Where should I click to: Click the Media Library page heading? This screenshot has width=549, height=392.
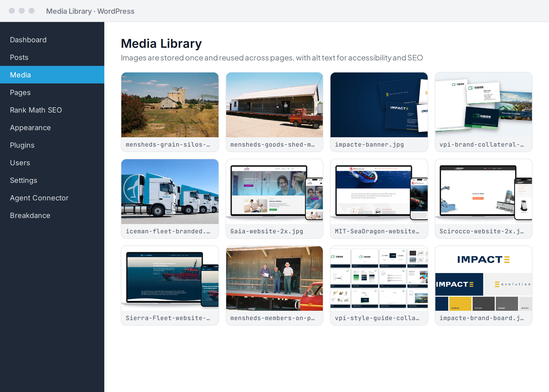click(161, 44)
